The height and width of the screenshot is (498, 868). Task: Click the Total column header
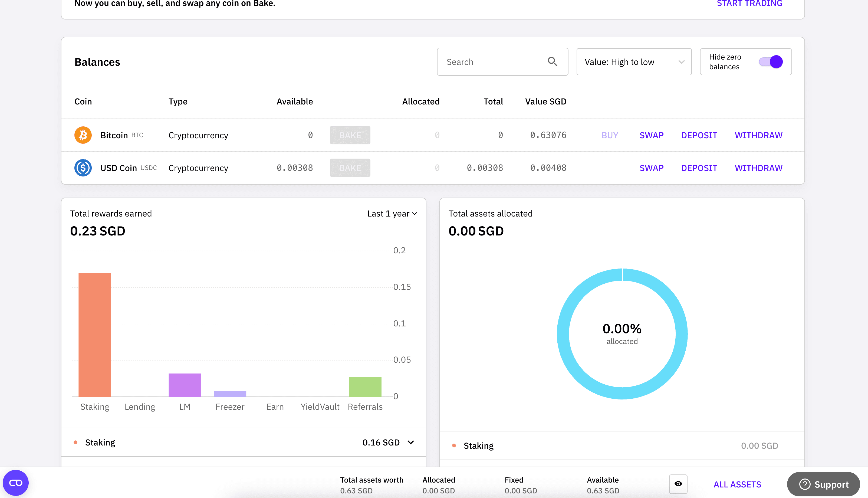[x=493, y=101]
